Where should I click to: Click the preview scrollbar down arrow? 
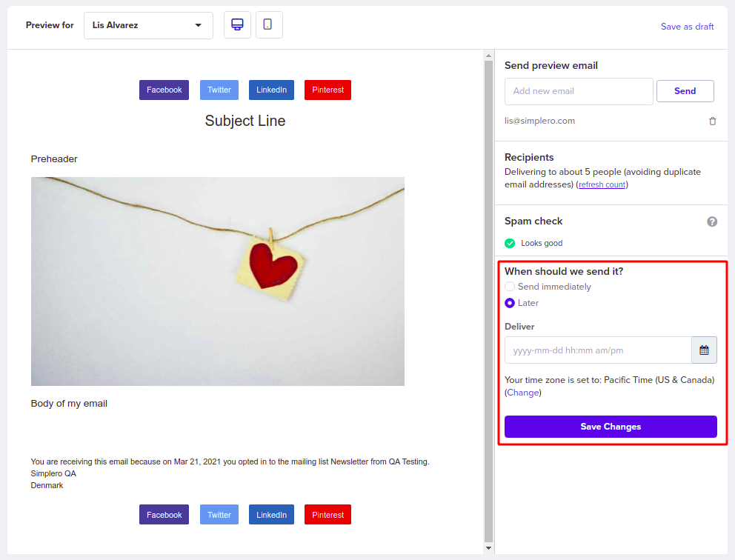(x=488, y=548)
